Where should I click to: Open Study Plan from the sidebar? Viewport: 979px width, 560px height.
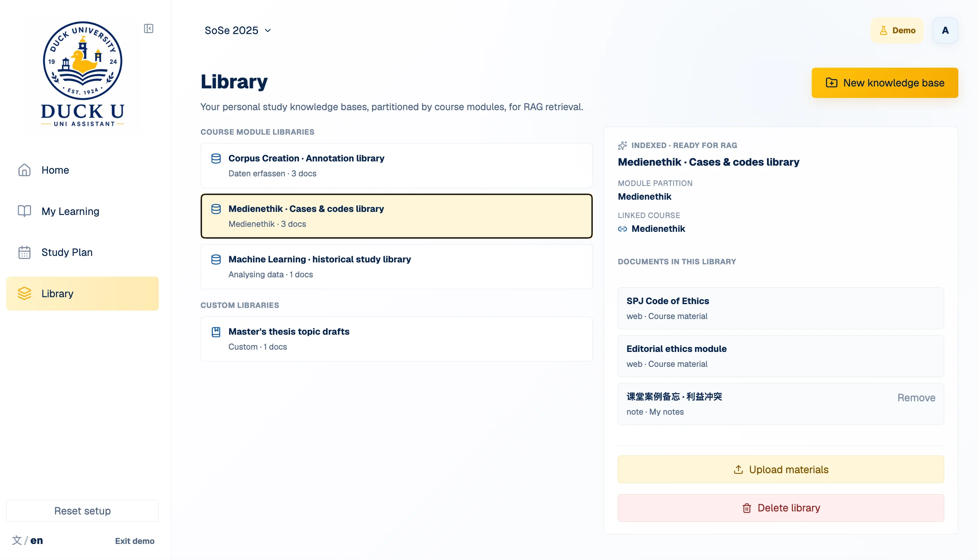(82, 252)
